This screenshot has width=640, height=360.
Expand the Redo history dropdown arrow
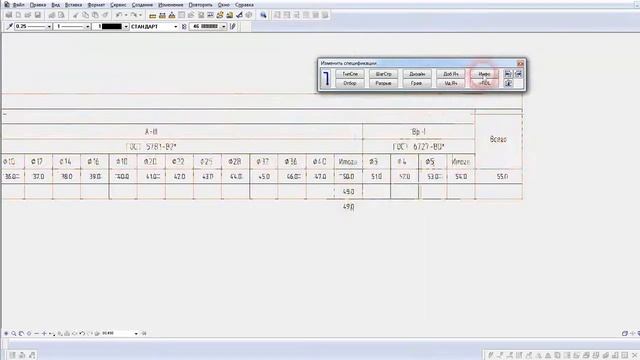point(140,15)
